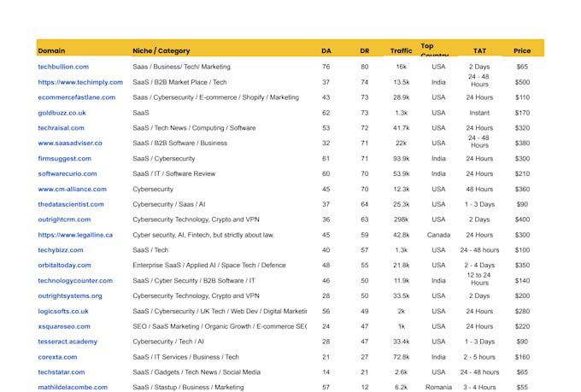Click the 80 DR value for techbullion.com

(365, 67)
